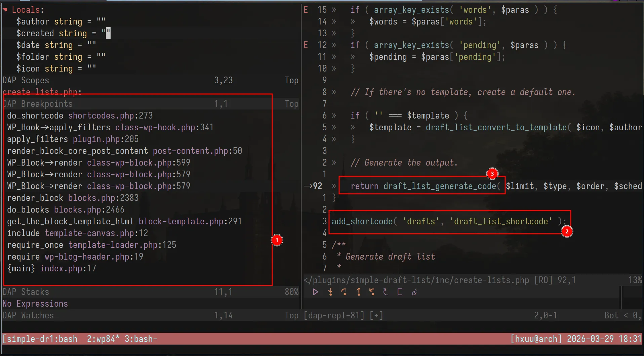Click the $created string variable row
Screen dimensions: 644x356
tap(64, 33)
